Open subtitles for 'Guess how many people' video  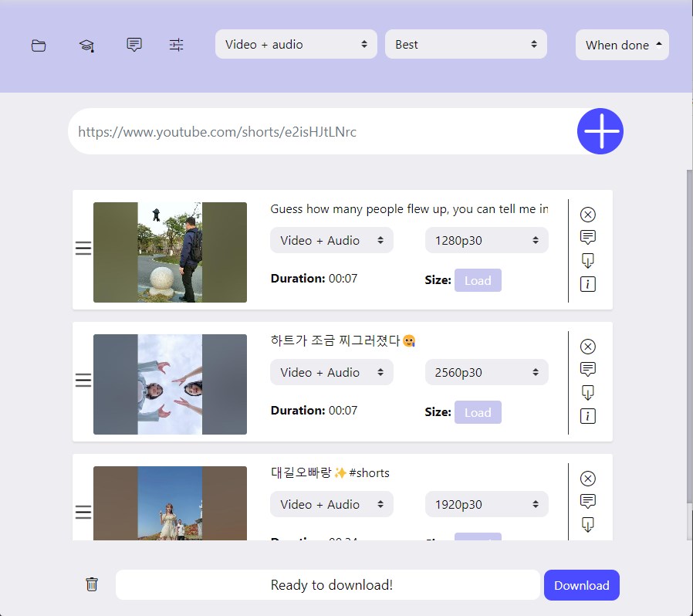(588, 238)
